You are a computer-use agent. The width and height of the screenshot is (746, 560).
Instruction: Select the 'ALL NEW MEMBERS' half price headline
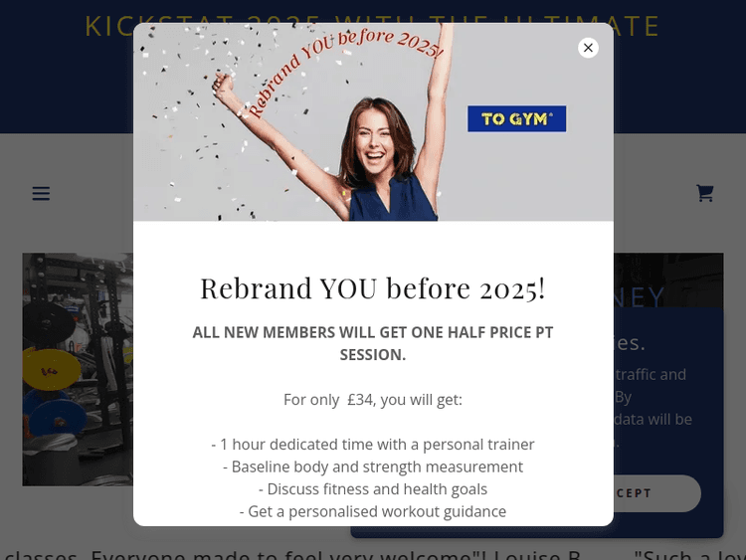pyautogui.click(x=373, y=343)
